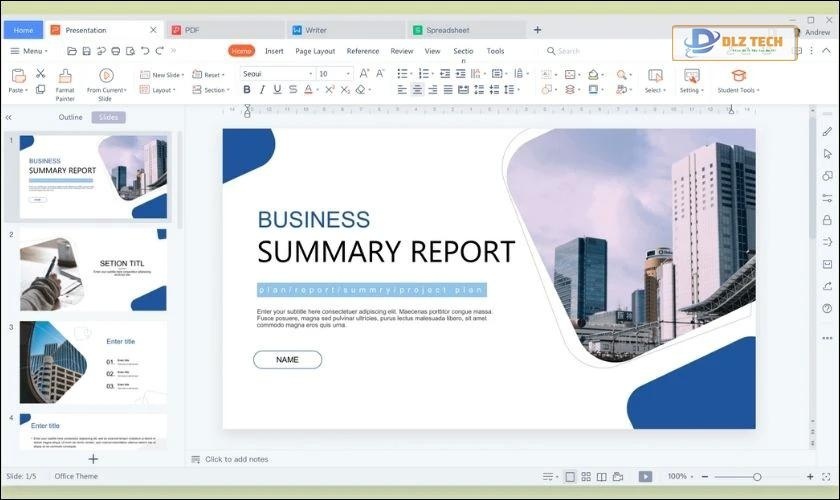Adjust the zoom slider handle
The width and height of the screenshot is (840, 500).
[757, 477]
